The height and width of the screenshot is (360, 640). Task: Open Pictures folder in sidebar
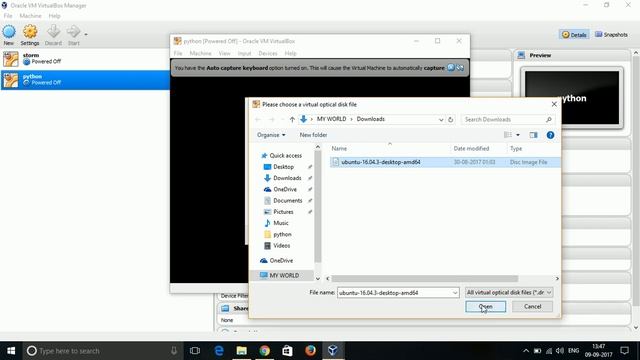[x=283, y=212]
